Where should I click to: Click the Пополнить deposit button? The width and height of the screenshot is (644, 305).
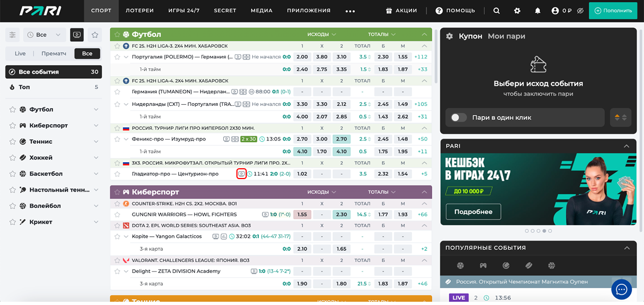(x=612, y=11)
